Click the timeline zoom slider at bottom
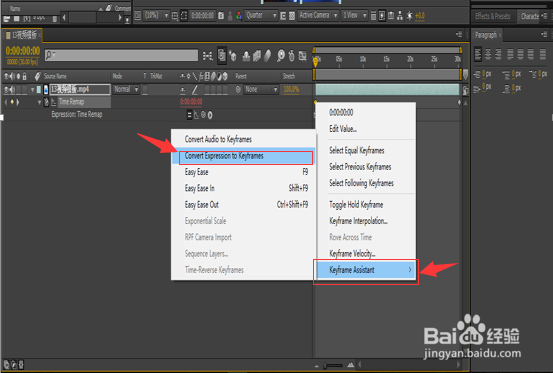553x373 pixels. point(334,365)
